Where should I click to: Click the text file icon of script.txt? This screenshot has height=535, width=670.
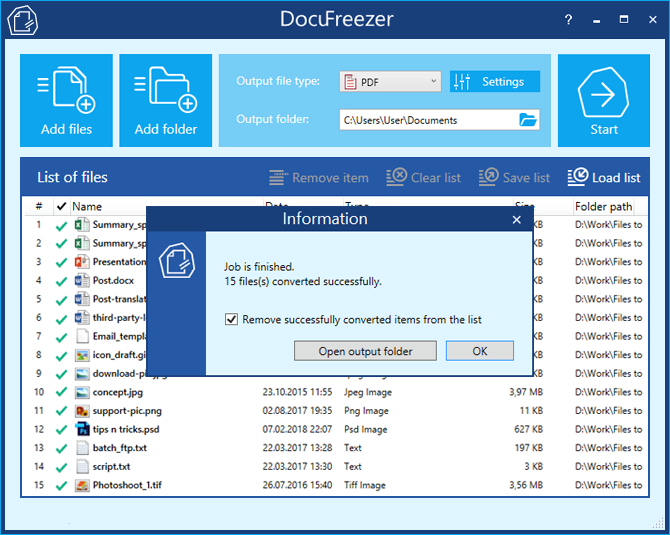[x=82, y=466]
